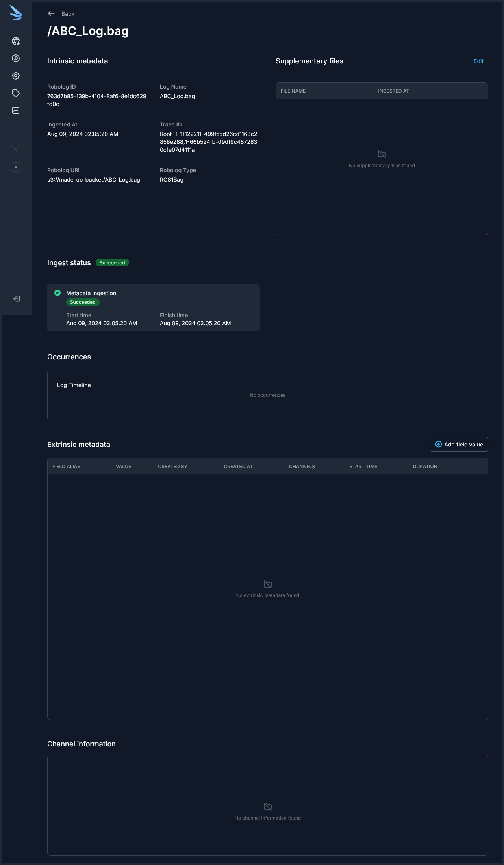This screenshot has height=865, width=504.
Task: Click the START TIME column header
Action: tap(363, 467)
